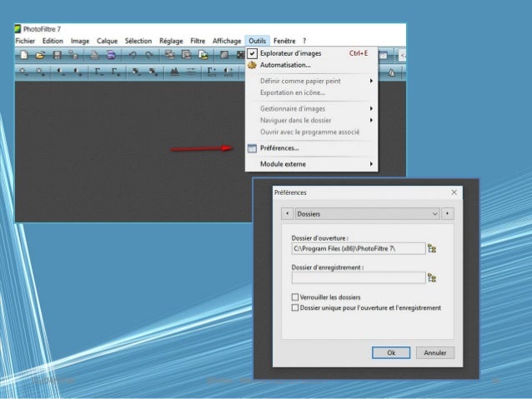Expand the Module externe submenu

371,164
